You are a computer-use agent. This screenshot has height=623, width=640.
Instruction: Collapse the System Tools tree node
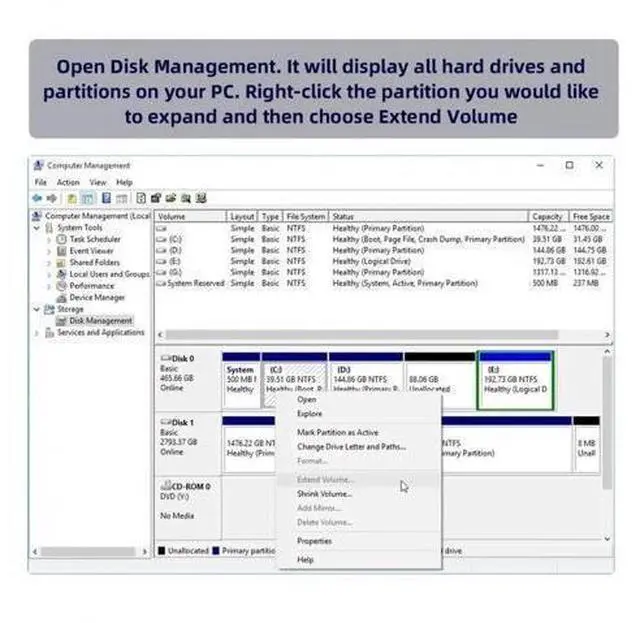coord(37,227)
